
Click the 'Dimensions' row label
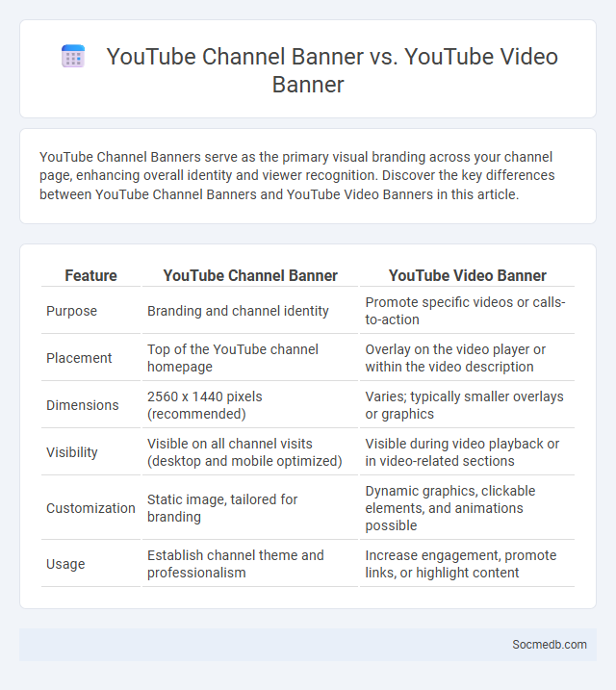[x=83, y=405]
